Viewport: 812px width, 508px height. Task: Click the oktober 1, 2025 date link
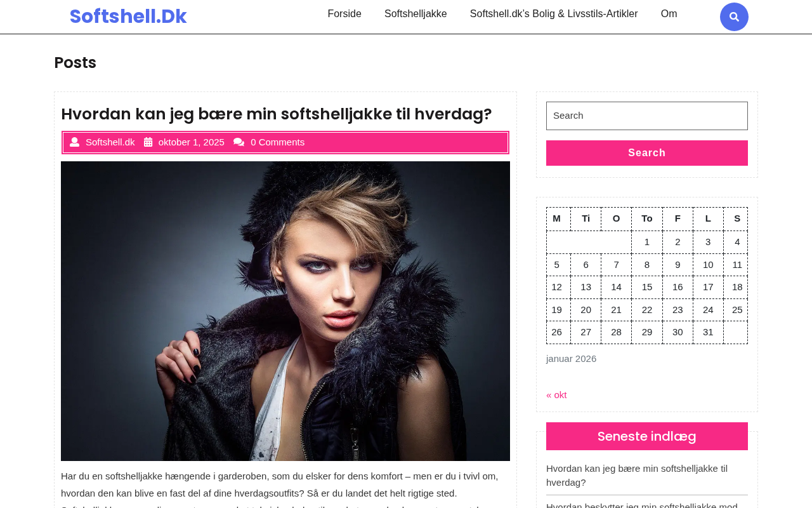(192, 142)
